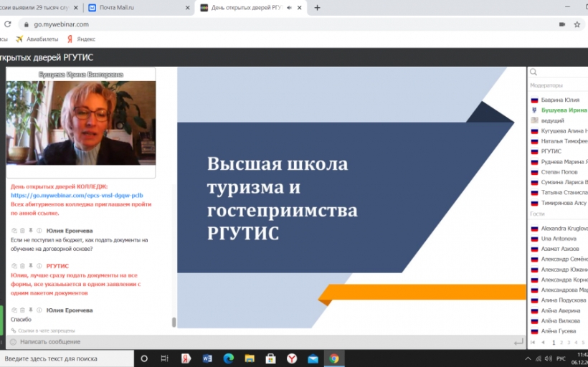
Task: Pin the Спасибо message
Action: [31, 310]
